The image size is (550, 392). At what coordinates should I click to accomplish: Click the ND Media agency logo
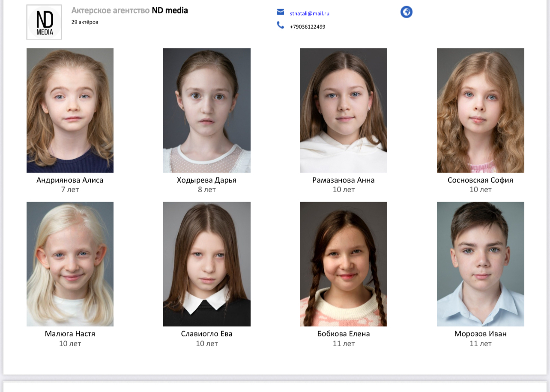(x=44, y=22)
